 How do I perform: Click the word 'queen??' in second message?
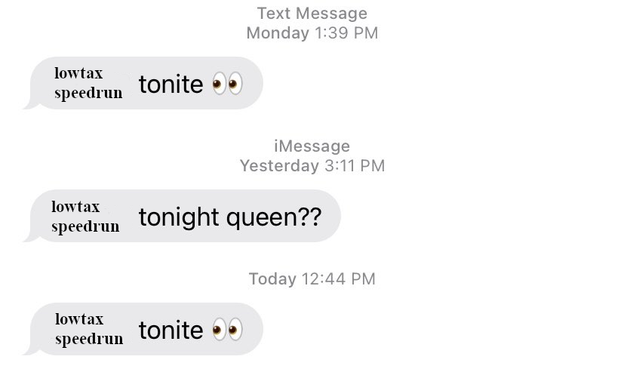click(x=274, y=218)
